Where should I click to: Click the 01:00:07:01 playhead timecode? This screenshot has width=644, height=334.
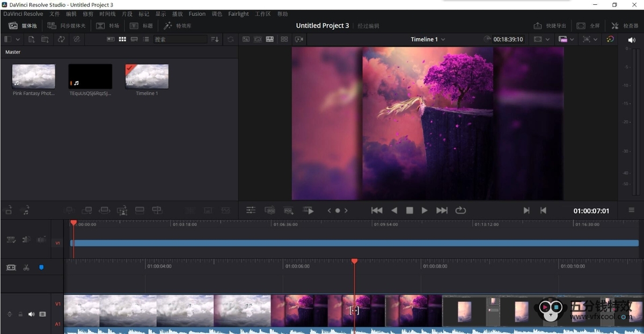[591, 211]
